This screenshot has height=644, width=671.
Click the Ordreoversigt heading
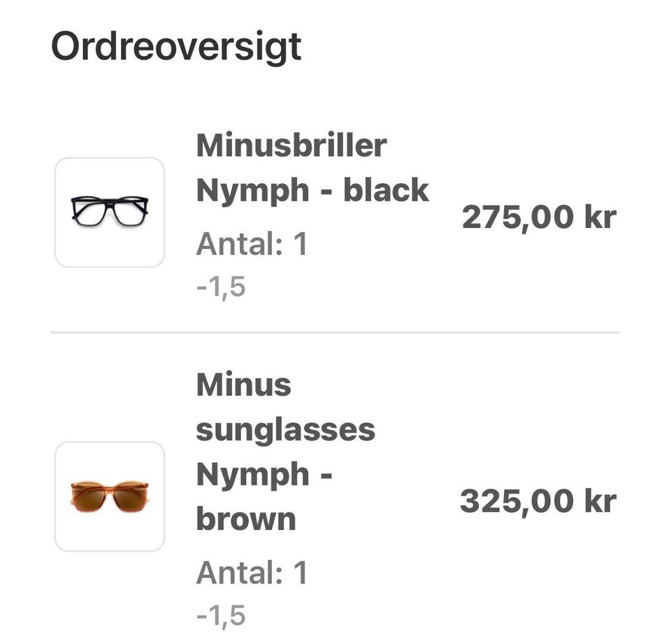point(176,48)
